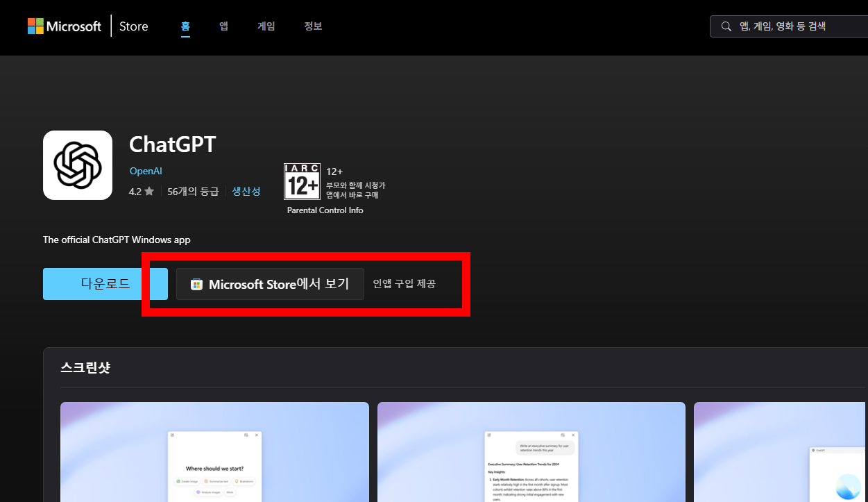Image resolution: width=868 pixels, height=502 pixels.
Task: Click the 부모와 함께 시청가 rating text
Action: point(356,185)
